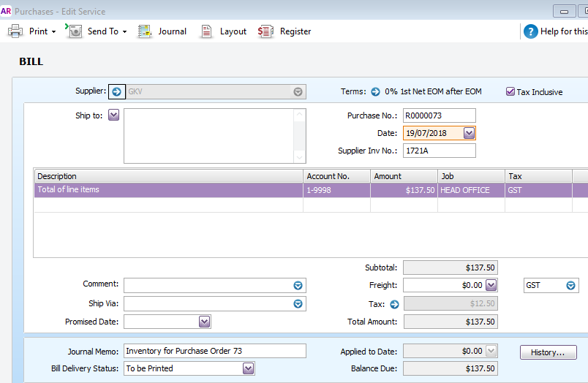Click the Print toolbar label
The width and height of the screenshot is (588, 383).
point(38,31)
